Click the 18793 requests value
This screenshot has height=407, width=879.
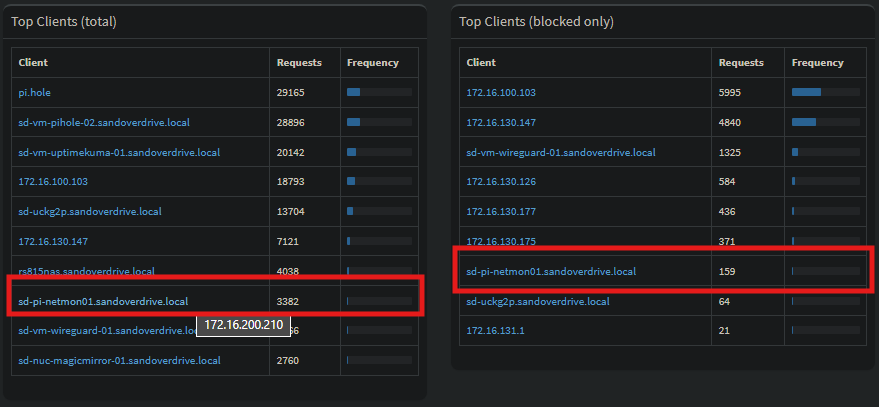point(290,182)
